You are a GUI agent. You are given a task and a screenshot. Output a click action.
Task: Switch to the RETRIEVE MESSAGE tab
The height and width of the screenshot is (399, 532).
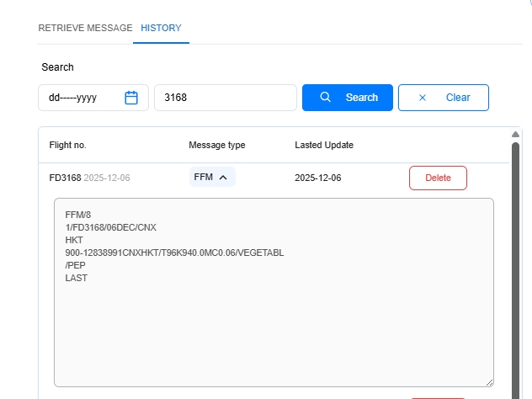pyautogui.click(x=85, y=28)
